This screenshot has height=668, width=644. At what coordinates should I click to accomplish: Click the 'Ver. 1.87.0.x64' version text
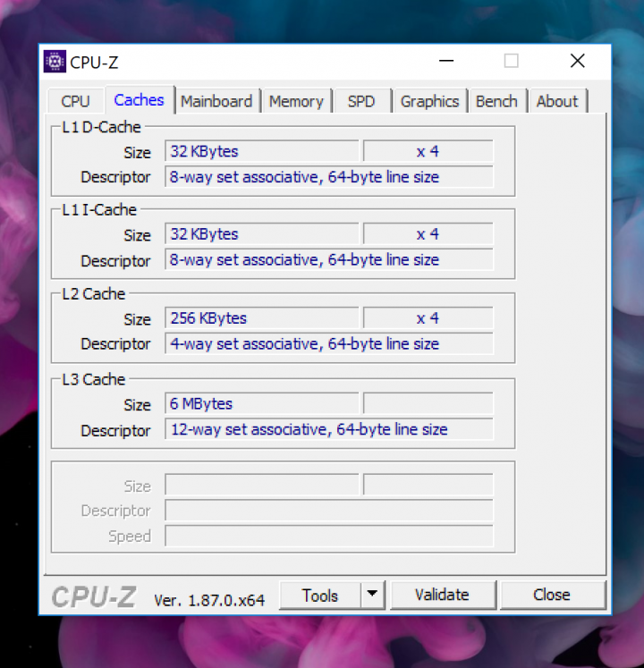pos(209,600)
